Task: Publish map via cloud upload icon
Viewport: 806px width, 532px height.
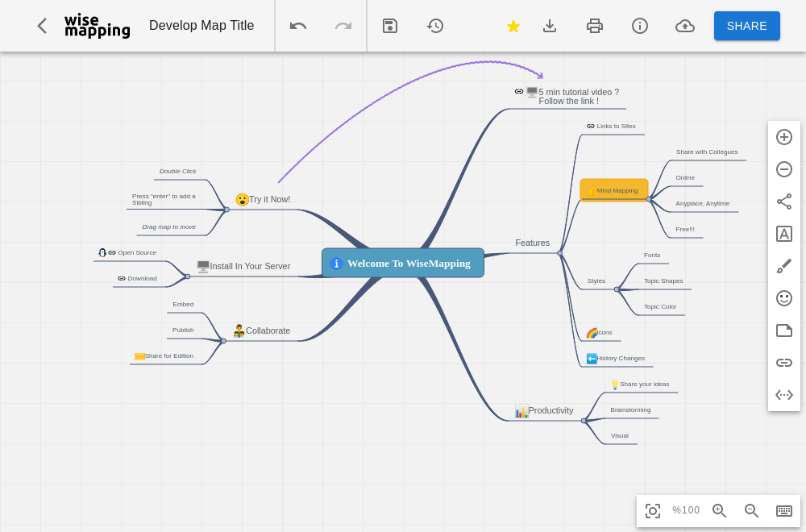Action: click(684, 26)
